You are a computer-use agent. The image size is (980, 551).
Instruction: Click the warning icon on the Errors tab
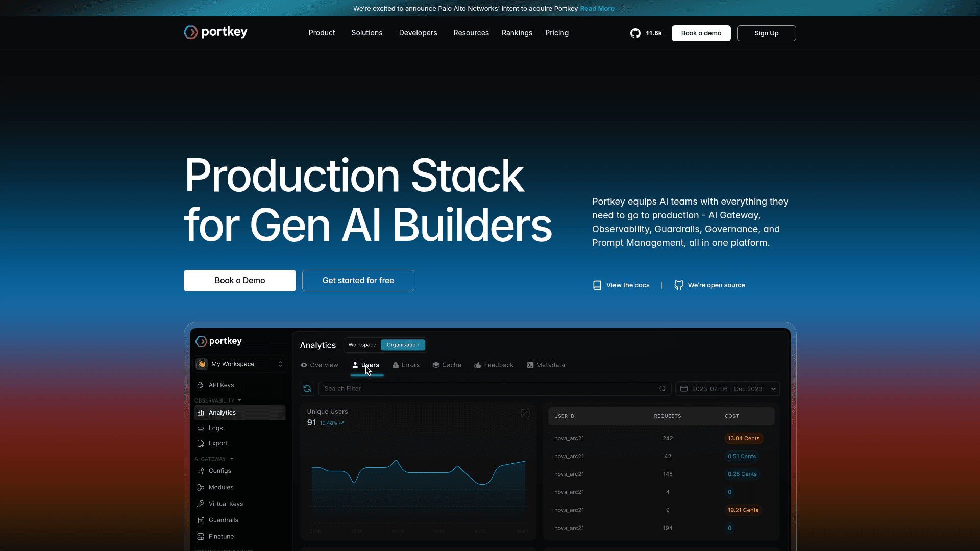pos(396,365)
